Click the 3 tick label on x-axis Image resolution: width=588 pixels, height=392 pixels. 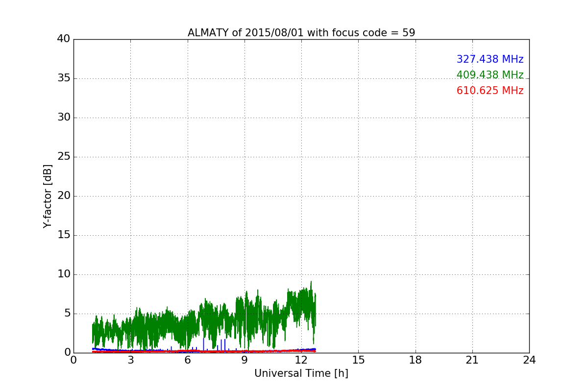coord(130,360)
